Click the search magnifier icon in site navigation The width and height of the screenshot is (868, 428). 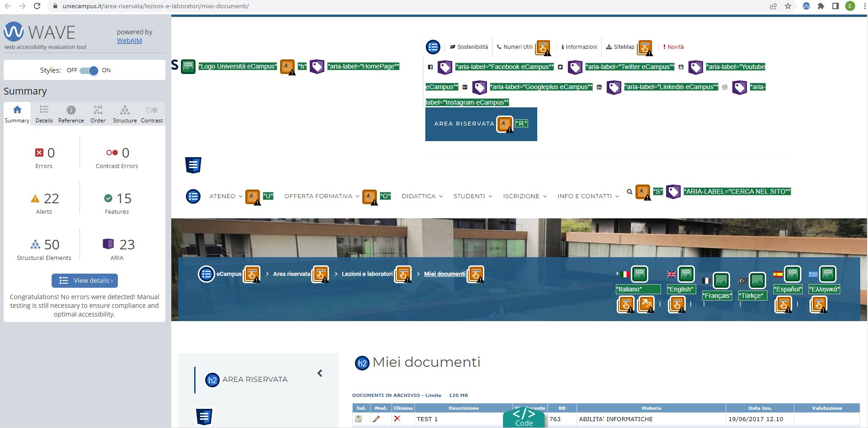(630, 192)
